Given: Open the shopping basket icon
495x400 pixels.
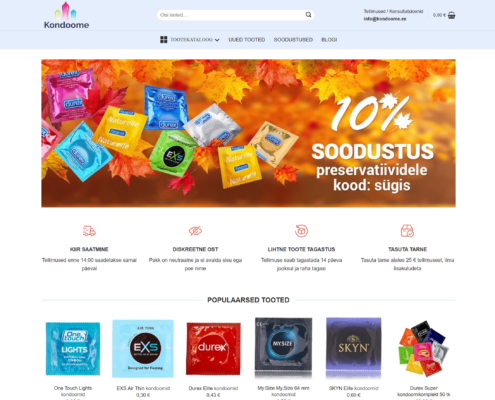Looking at the screenshot, I should 451,15.
